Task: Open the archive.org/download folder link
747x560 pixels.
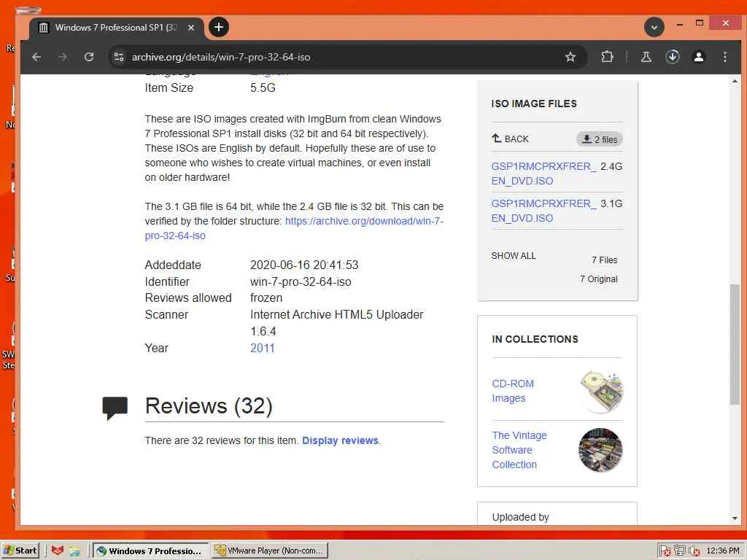Action: point(295,228)
